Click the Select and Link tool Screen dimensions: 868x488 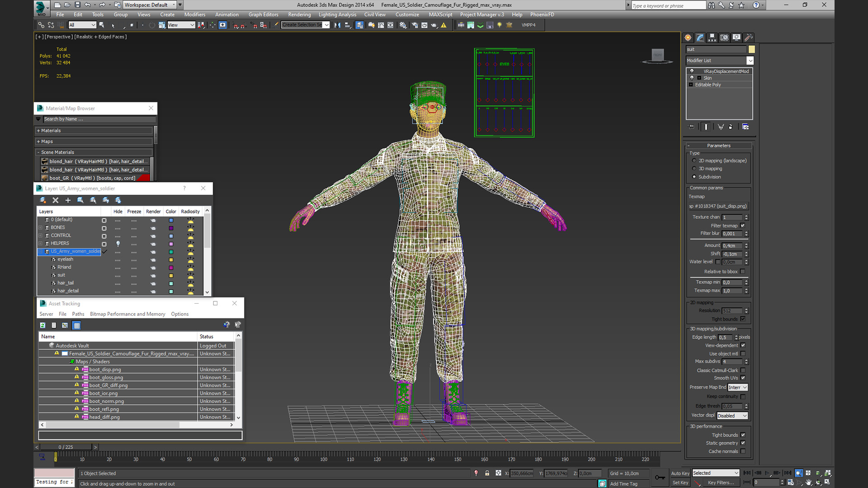click(41, 25)
